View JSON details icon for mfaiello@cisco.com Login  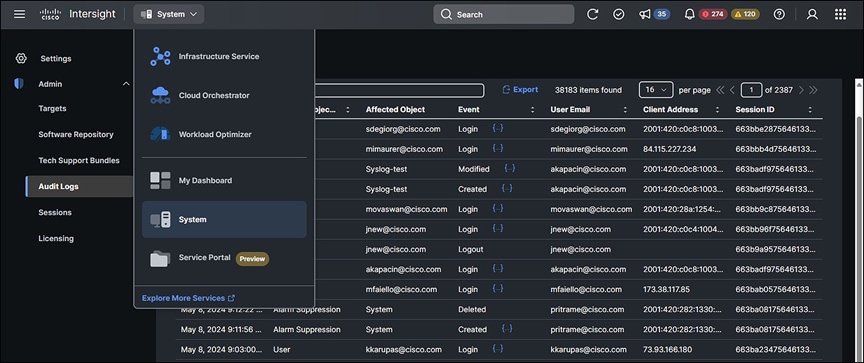tap(498, 289)
